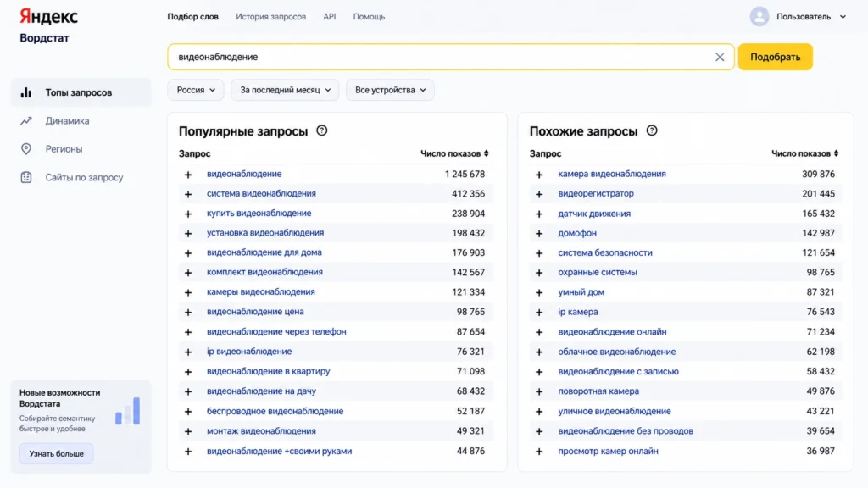Image resolution: width=868 pixels, height=488 pixels.
Task: Add 'камера видеонаблюдения' via plus icon
Action: (539, 175)
